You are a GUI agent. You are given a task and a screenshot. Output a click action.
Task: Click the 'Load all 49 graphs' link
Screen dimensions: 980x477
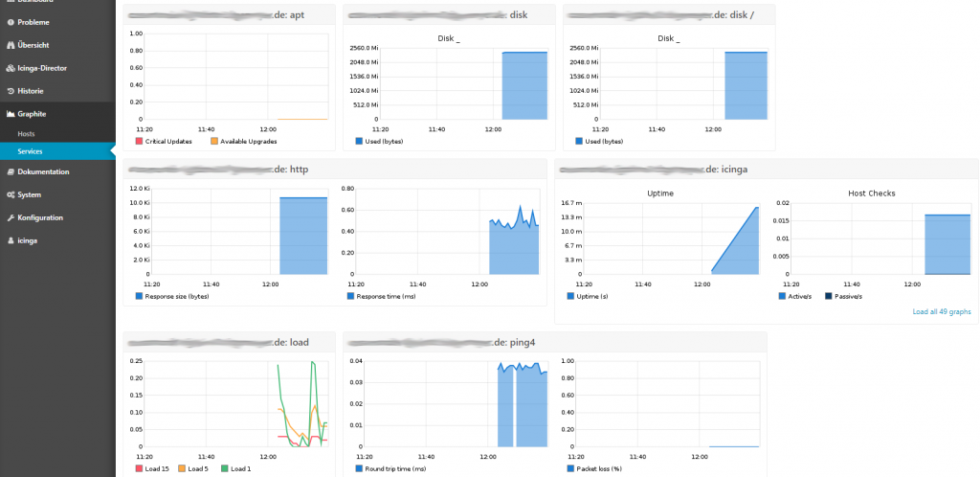[x=942, y=311]
